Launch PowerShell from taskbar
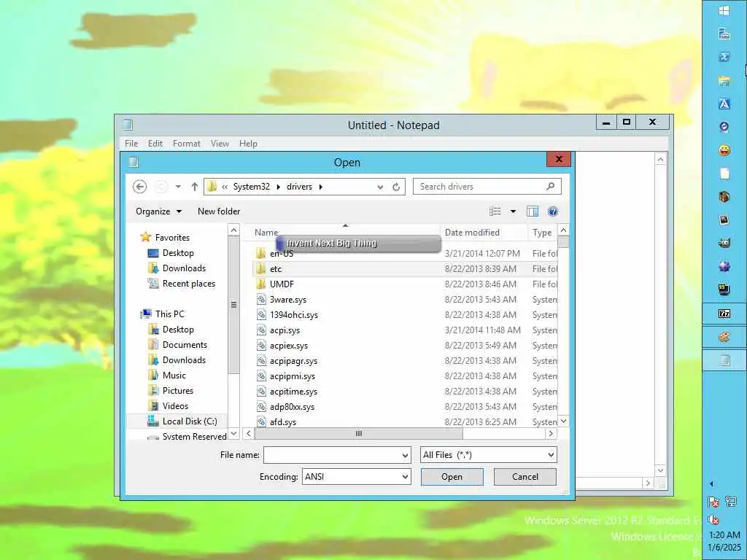Image resolution: width=747 pixels, height=560 pixels. [724, 57]
